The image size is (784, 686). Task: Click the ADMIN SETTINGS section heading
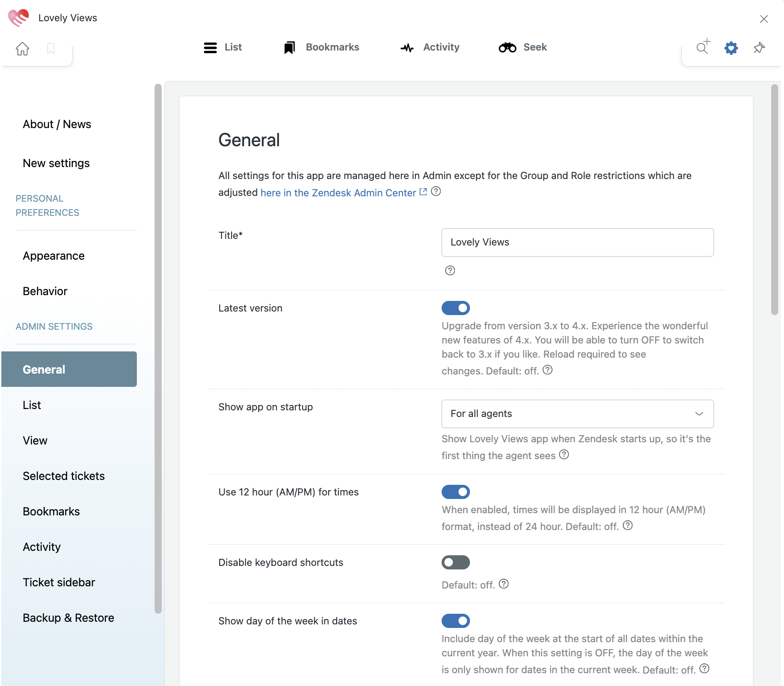[x=54, y=327]
